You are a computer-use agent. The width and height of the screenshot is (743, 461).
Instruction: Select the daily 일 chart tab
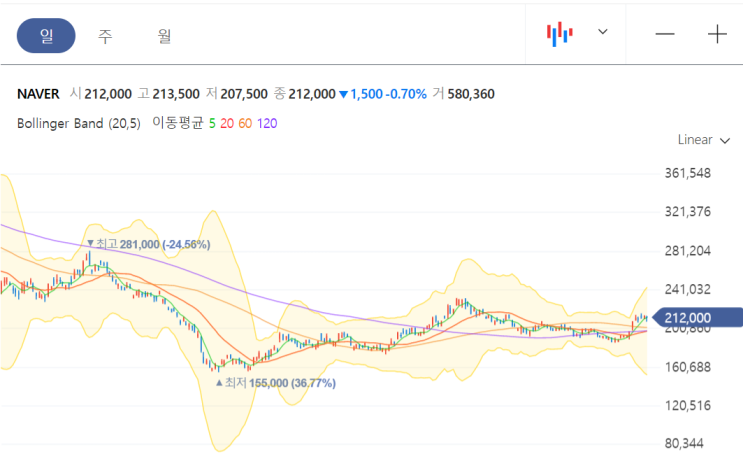click(46, 36)
